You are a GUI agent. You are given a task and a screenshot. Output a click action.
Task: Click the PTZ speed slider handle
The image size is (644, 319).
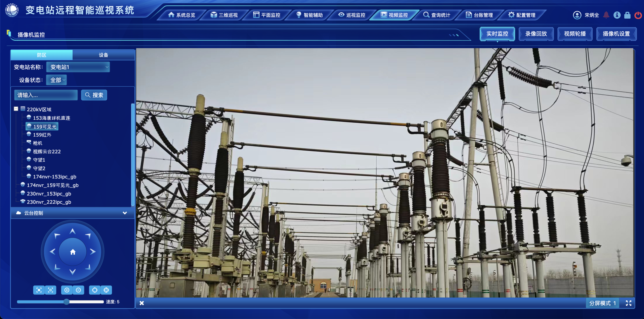coord(66,302)
